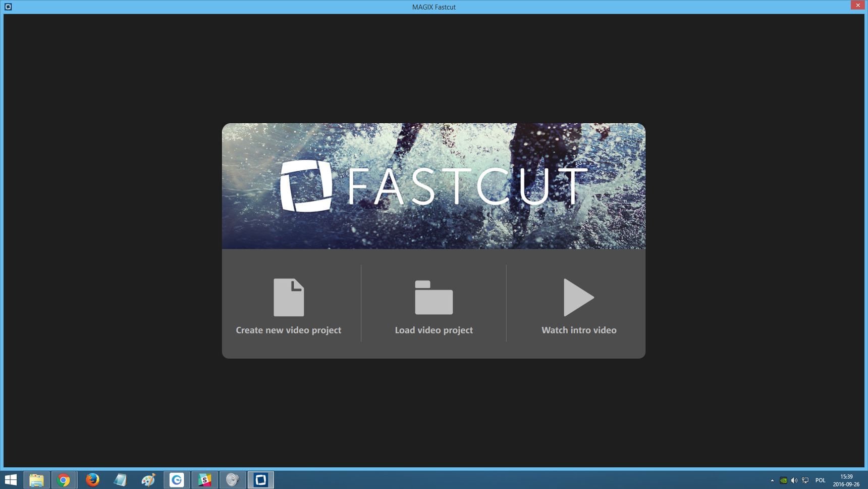
Task: Open the clock showing 15:39
Action: tap(846, 480)
